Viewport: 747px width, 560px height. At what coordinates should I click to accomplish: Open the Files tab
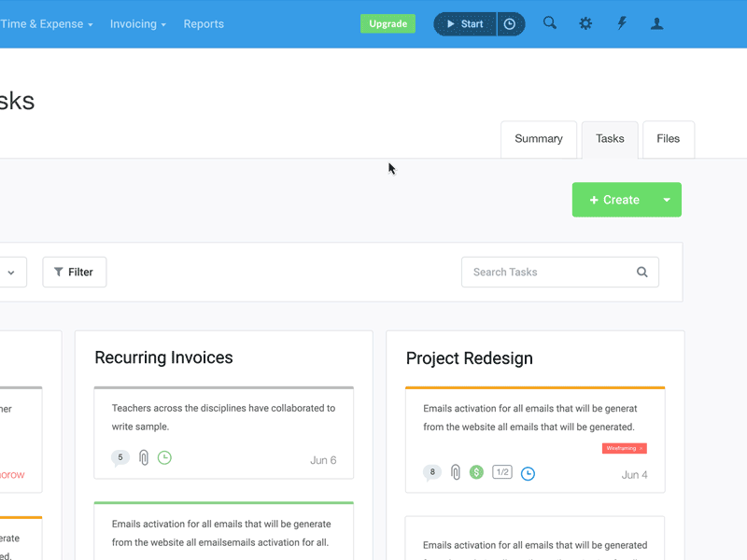[x=668, y=138]
